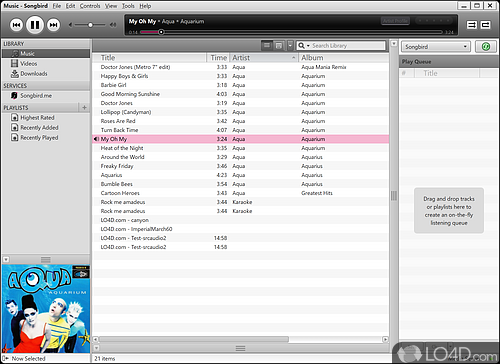This screenshot has height=364, width=500.
Task: Sort by Time column header
Action: [218, 58]
